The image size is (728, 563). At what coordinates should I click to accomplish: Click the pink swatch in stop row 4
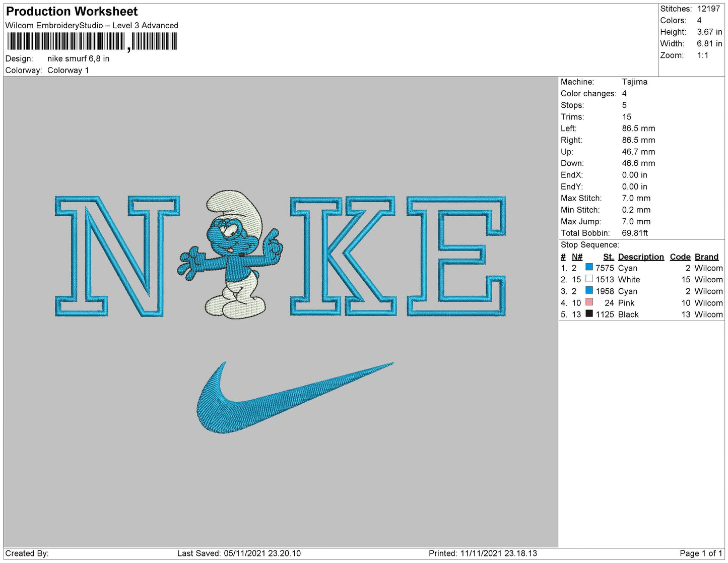tap(589, 302)
